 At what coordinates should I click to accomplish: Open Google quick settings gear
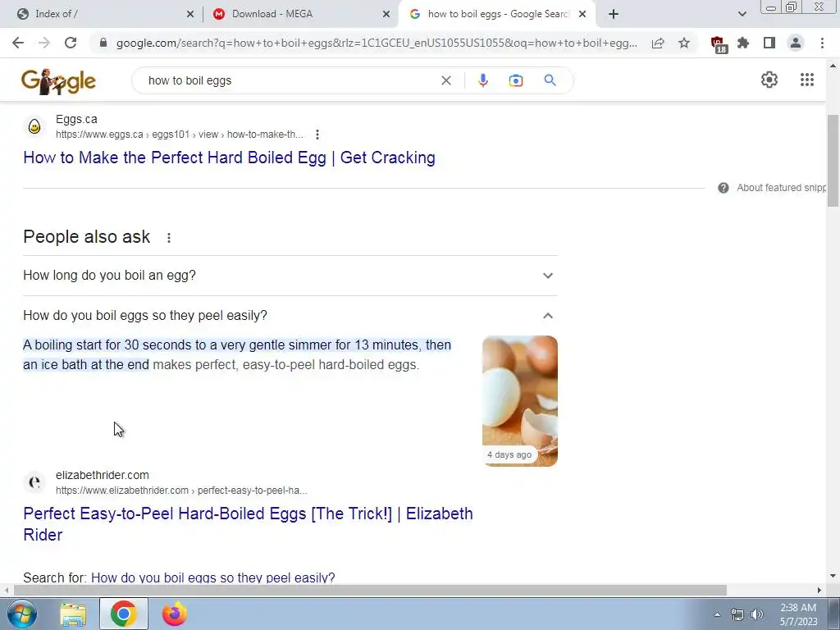769,80
